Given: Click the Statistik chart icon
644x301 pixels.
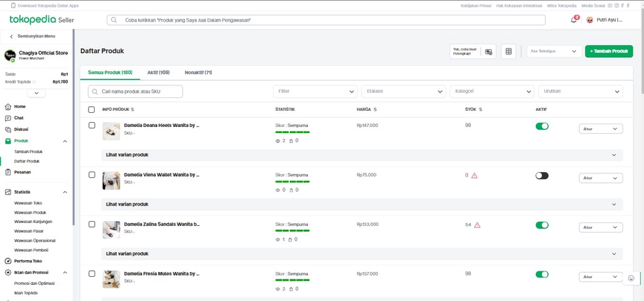Looking at the screenshot, I should click(x=8, y=192).
